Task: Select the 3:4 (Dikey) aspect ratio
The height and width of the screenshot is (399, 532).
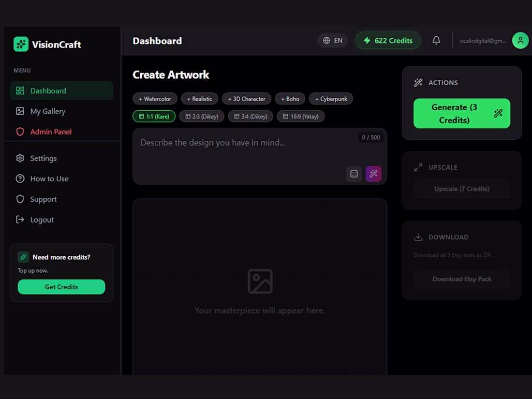Action: pos(251,117)
